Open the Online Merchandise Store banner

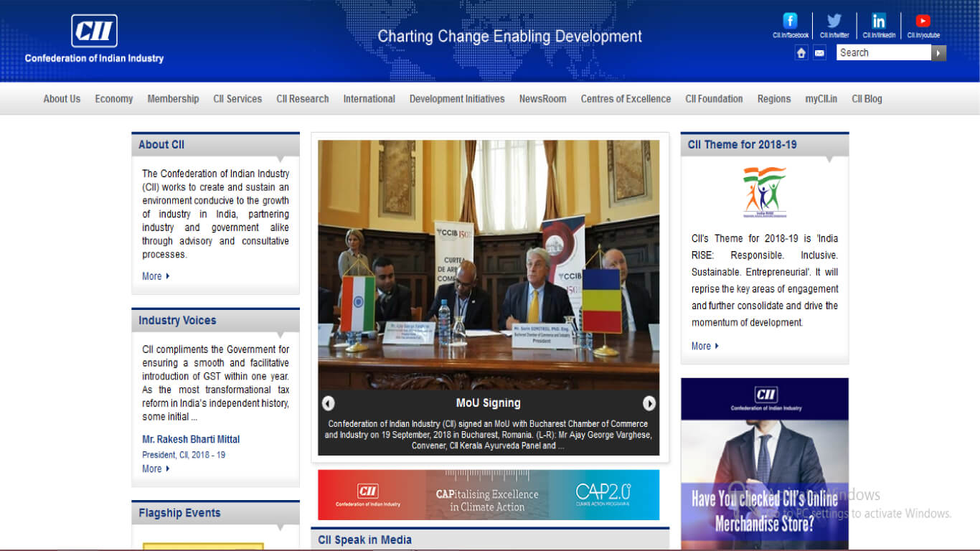[765, 463]
